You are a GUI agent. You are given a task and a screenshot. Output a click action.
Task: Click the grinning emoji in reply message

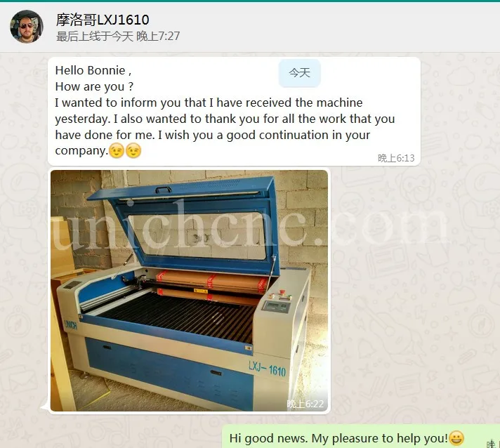pyautogui.click(x=456, y=438)
